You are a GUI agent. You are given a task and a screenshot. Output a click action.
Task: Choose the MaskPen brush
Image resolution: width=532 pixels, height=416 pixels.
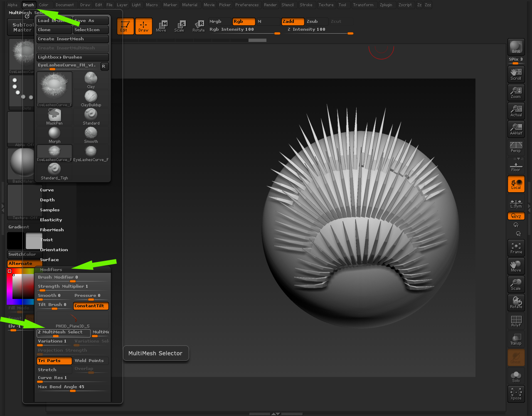point(54,116)
